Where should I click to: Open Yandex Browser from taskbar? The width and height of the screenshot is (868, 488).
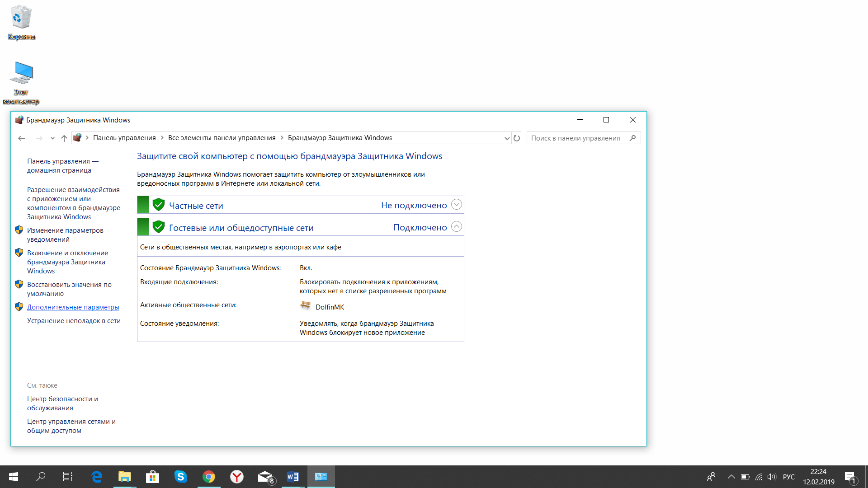[237, 477]
